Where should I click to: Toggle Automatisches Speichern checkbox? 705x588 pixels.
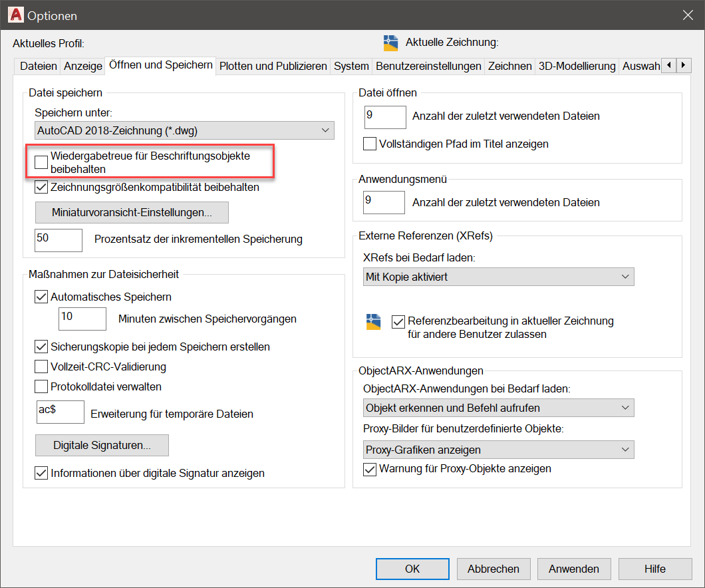coord(41,297)
